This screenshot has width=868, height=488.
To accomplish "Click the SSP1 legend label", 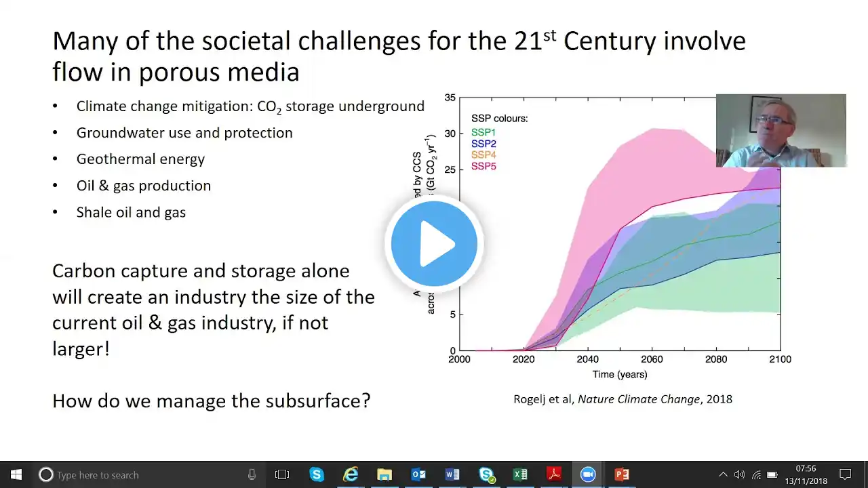I will click(x=484, y=133).
